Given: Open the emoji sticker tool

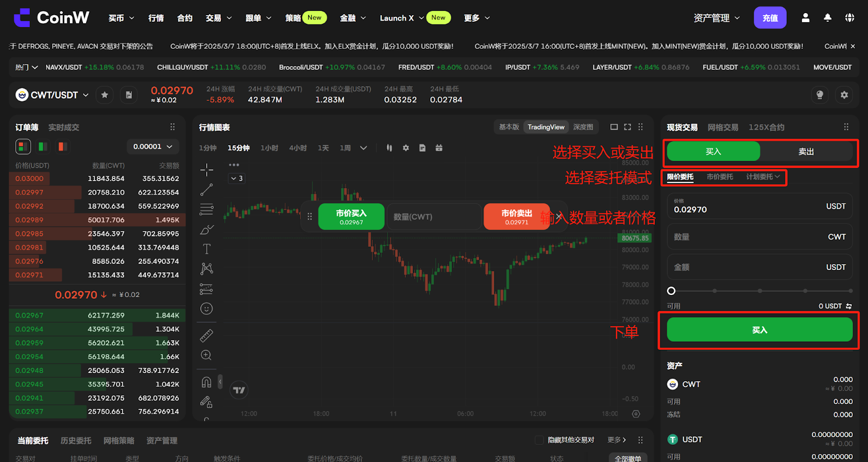Looking at the screenshot, I should pos(206,309).
